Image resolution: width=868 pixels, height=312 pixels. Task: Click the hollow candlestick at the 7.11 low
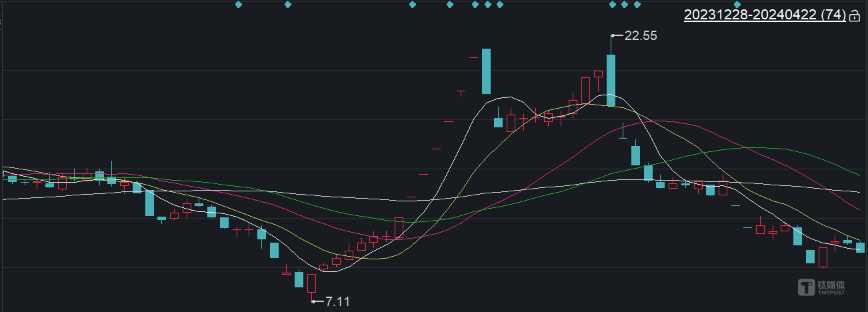coord(311,283)
